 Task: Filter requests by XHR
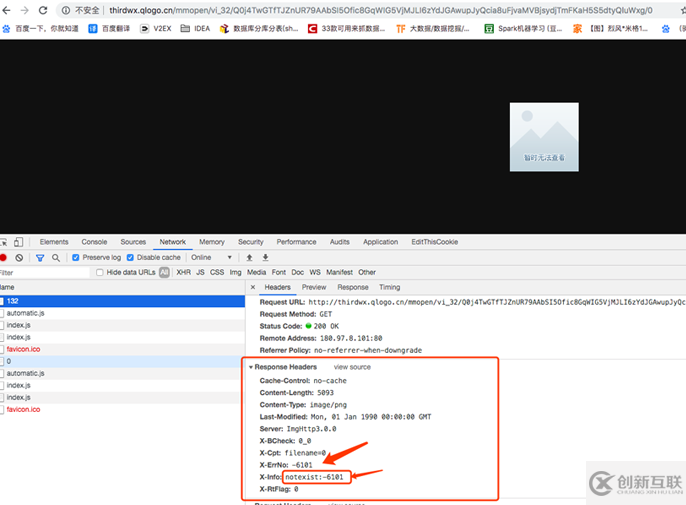coord(183,273)
